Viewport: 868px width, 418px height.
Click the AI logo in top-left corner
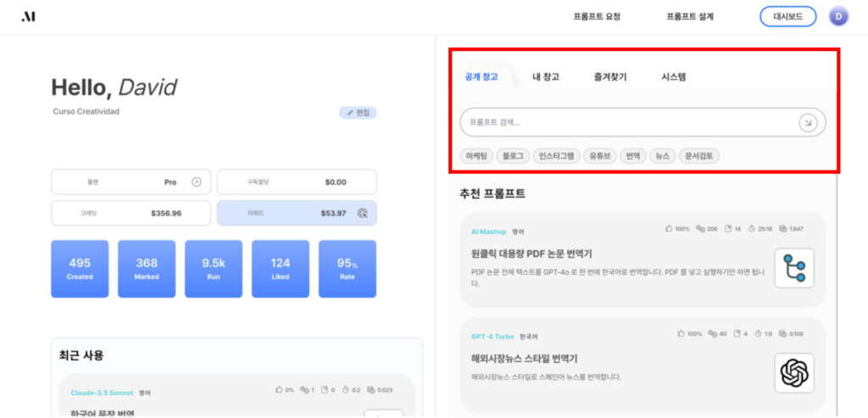tap(29, 16)
